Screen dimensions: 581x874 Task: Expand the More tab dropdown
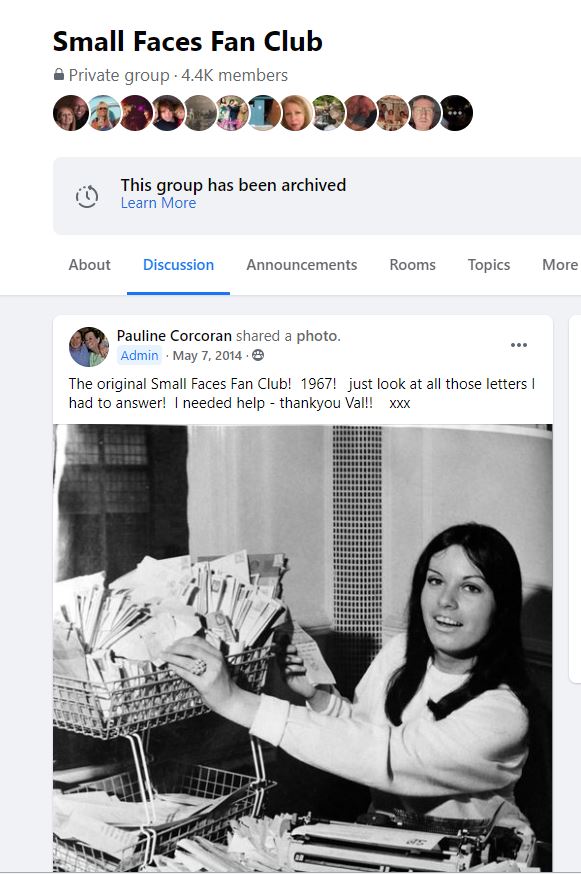560,265
